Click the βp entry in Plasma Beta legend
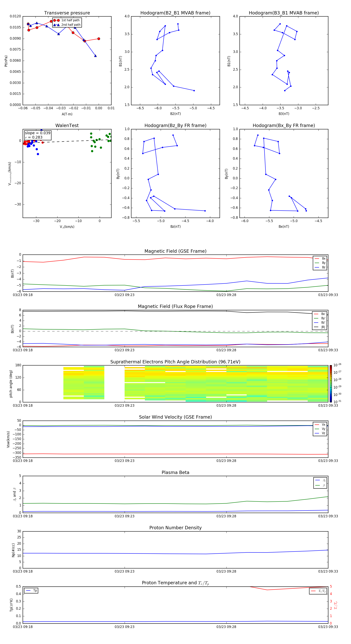This screenshot has width=351, height=644. pos(320,480)
